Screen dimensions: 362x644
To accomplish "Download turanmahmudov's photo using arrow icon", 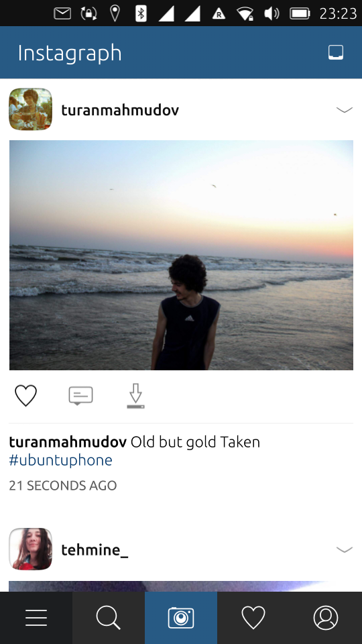I will click(135, 396).
